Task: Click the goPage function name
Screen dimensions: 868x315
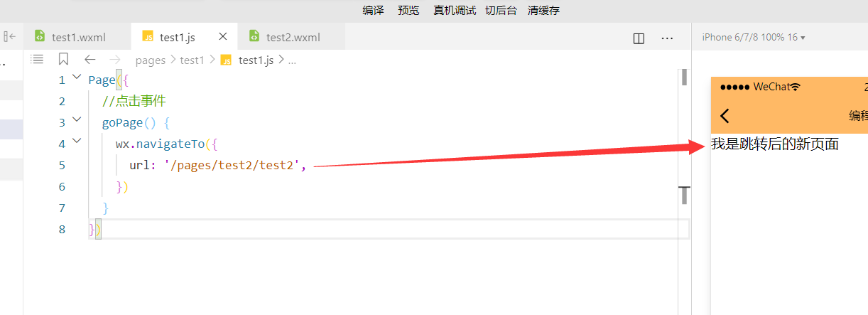Action: tap(122, 122)
